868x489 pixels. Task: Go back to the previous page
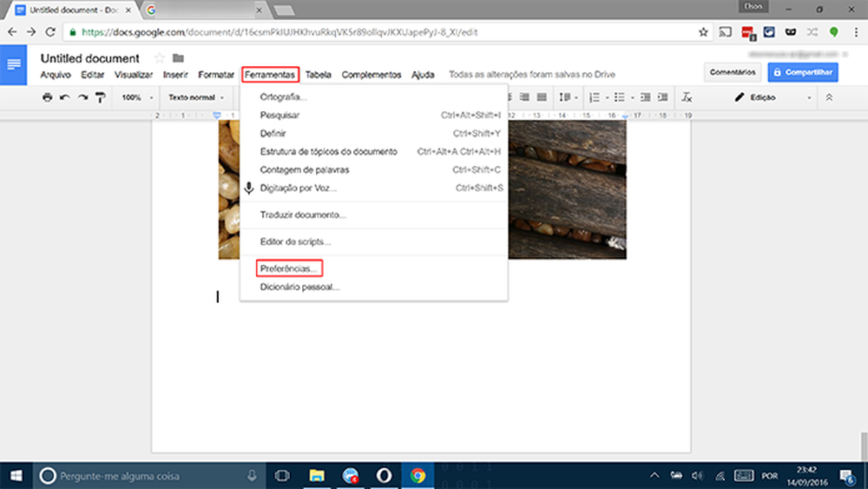pyautogui.click(x=12, y=32)
